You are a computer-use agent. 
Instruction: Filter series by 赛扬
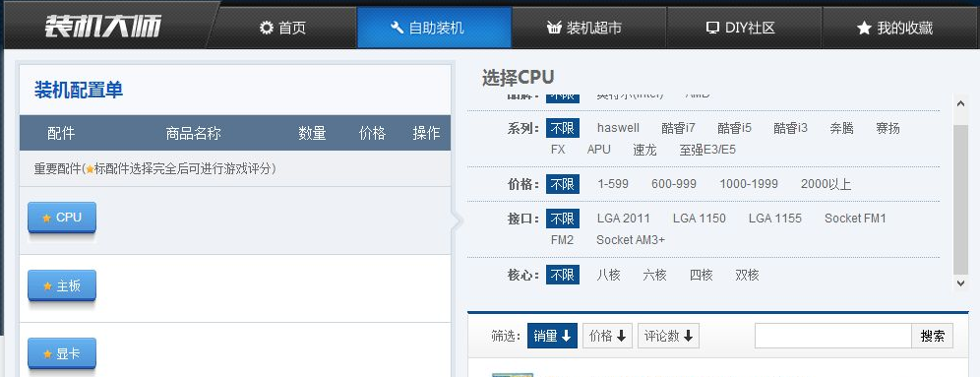tap(888, 128)
